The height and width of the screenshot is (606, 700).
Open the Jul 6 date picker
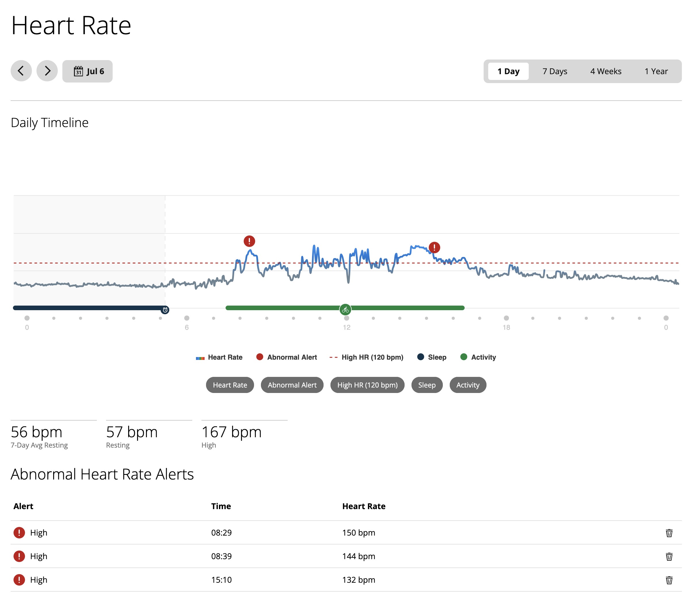click(x=88, y=71)
